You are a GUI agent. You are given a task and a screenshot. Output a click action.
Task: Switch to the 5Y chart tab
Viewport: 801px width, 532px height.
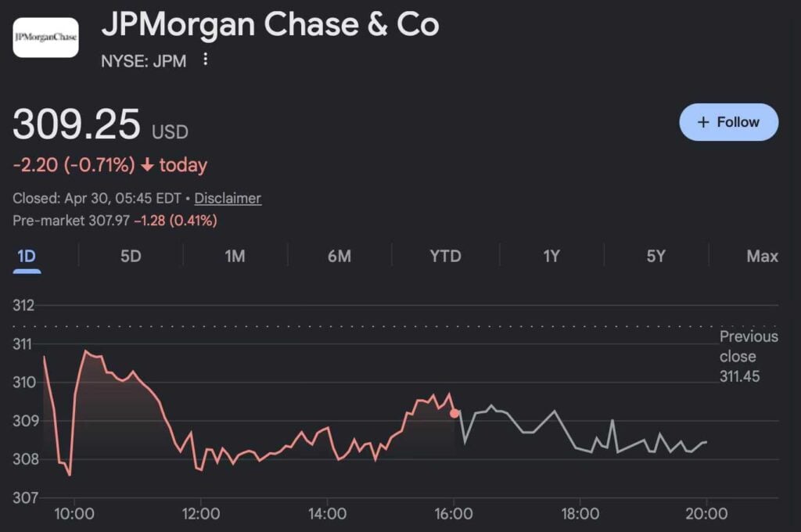point(656,256)
